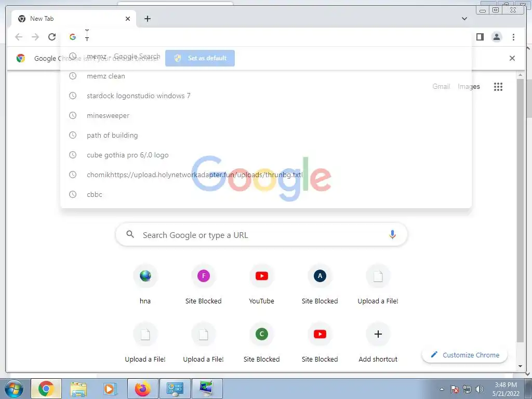
Task: Open the YouTube shortcut tile
Action: (x=262, y=284)
